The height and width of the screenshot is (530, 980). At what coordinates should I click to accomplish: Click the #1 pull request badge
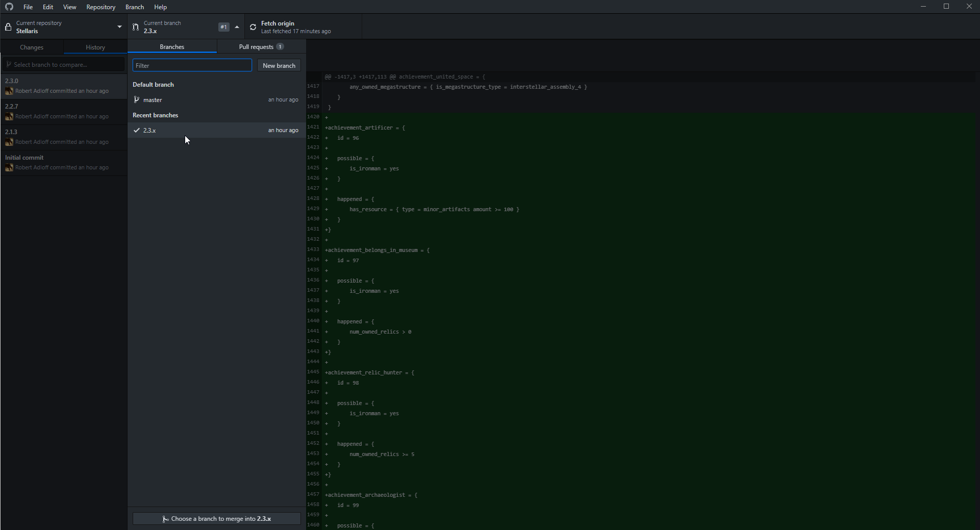pyautogui.click(x=223, y=27)
